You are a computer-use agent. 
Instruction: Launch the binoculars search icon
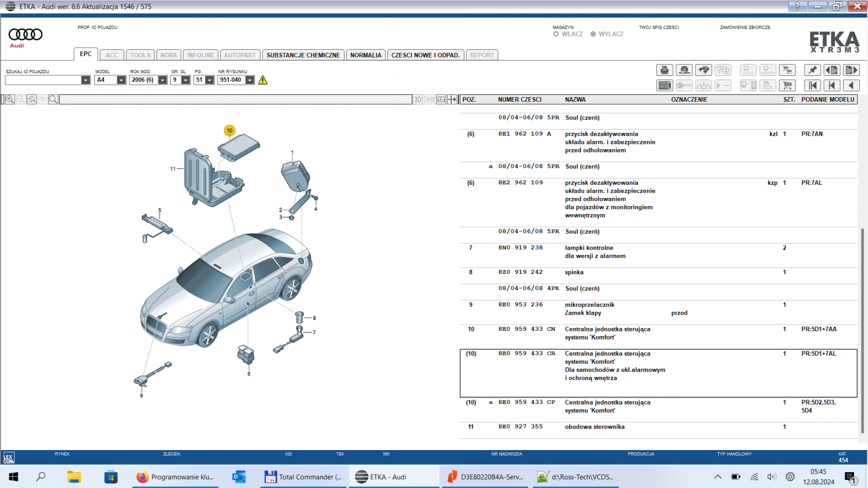(704, 70)
